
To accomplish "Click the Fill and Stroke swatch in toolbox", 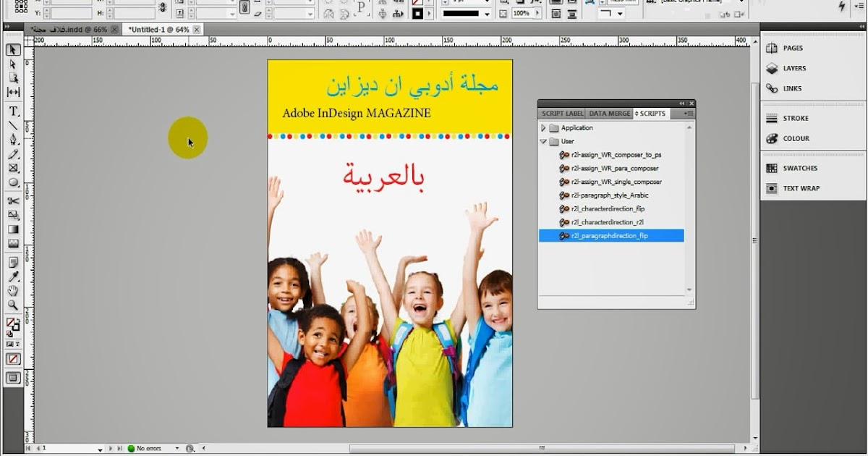I will (12, 324).
